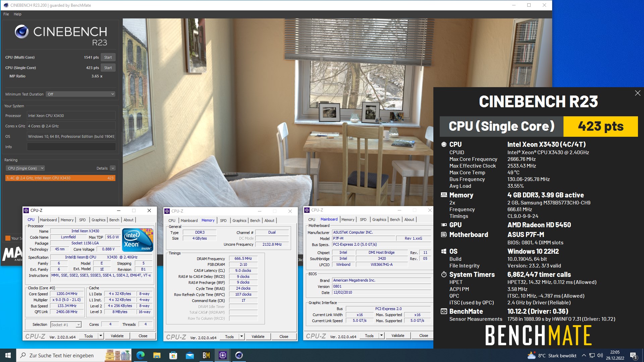Click the BIOS date field 12/02/2010
Viewport: 644px width, 362px height.
click(x=381, y=292)
